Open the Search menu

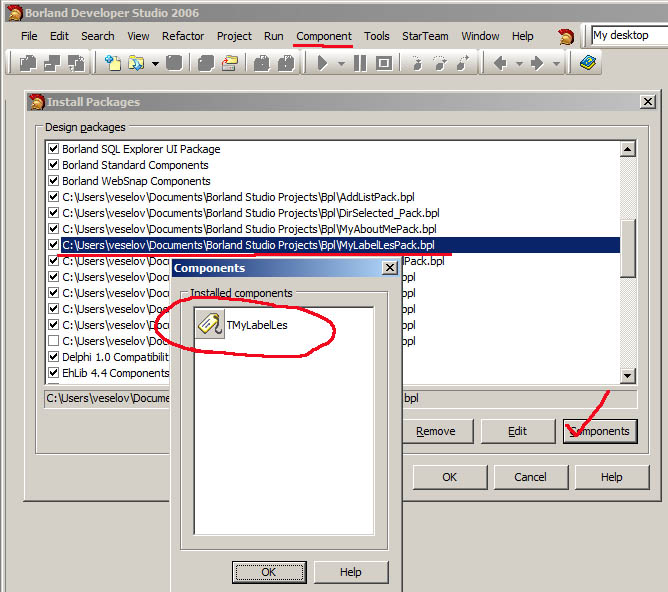[x=98, y=36]
